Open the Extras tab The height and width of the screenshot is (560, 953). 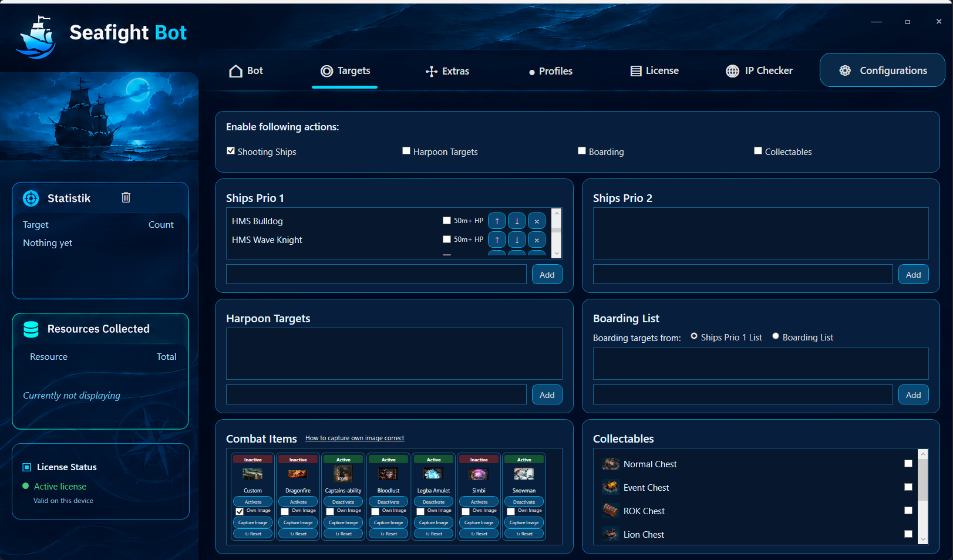(447, 71)
